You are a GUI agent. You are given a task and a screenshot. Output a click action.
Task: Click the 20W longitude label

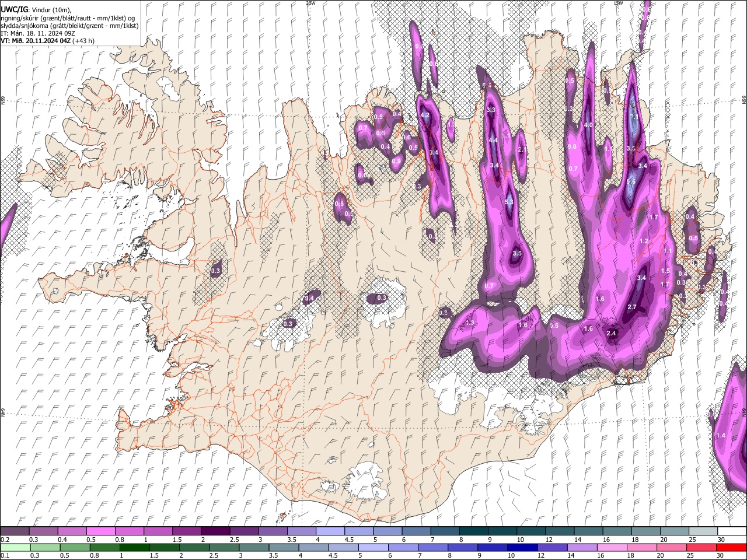(310, 3)
